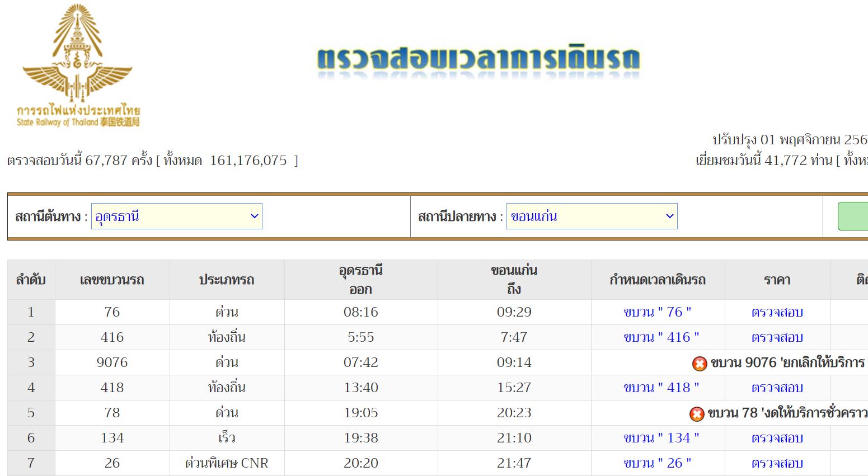Open the destination station dropdown ขอนแก่น

592,216
